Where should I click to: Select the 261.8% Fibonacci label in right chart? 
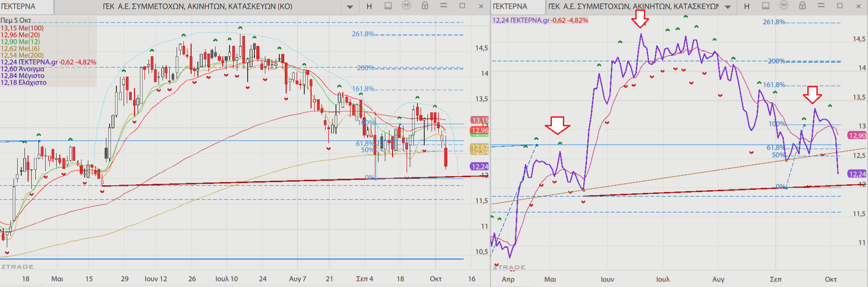(x=774, y=22)
